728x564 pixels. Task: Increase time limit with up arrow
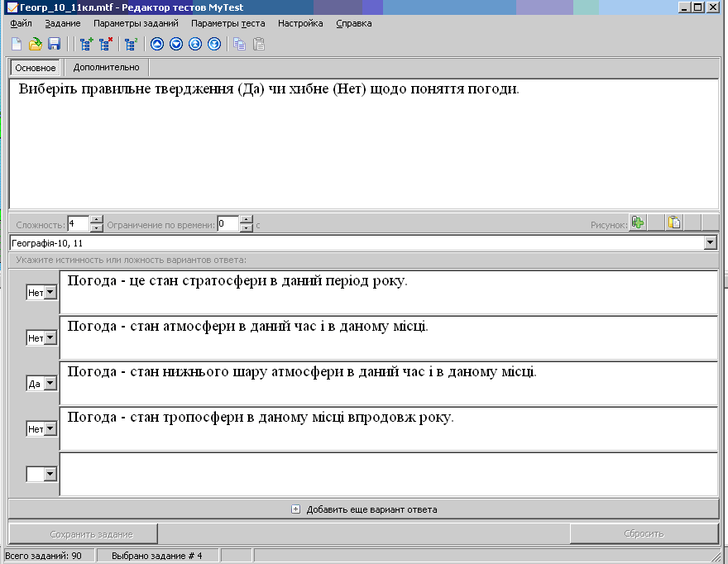click(x=246, y=220)
